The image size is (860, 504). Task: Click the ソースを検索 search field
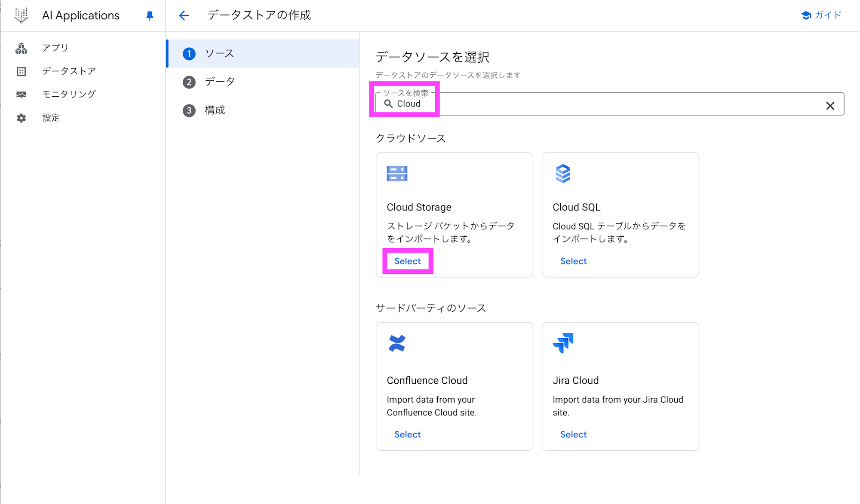point(610,104)
